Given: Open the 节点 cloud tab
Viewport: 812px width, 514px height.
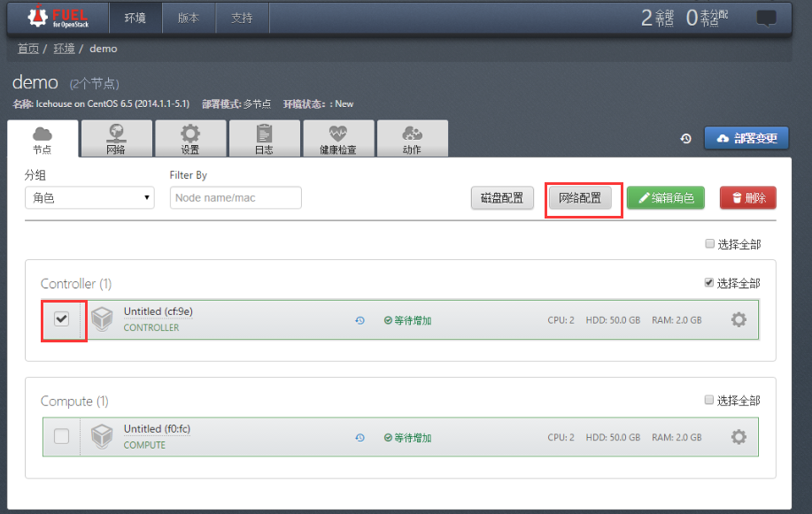Looking at the screenshot, I should click(x=43, y=139).
